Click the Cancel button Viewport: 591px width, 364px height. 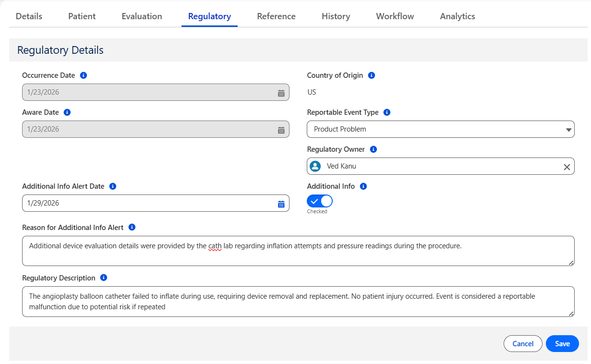pyautogui.click(x=523, y=344)
